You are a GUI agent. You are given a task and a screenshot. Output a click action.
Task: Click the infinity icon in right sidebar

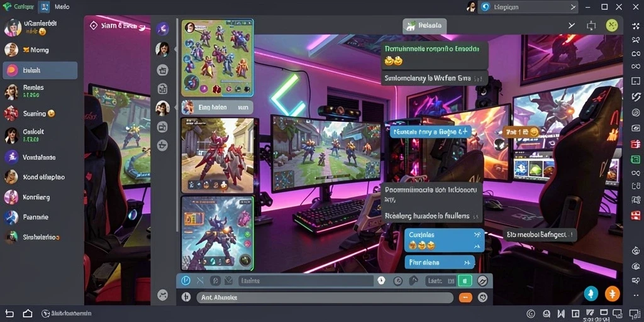pyautogui.click(x=636, y=67)
